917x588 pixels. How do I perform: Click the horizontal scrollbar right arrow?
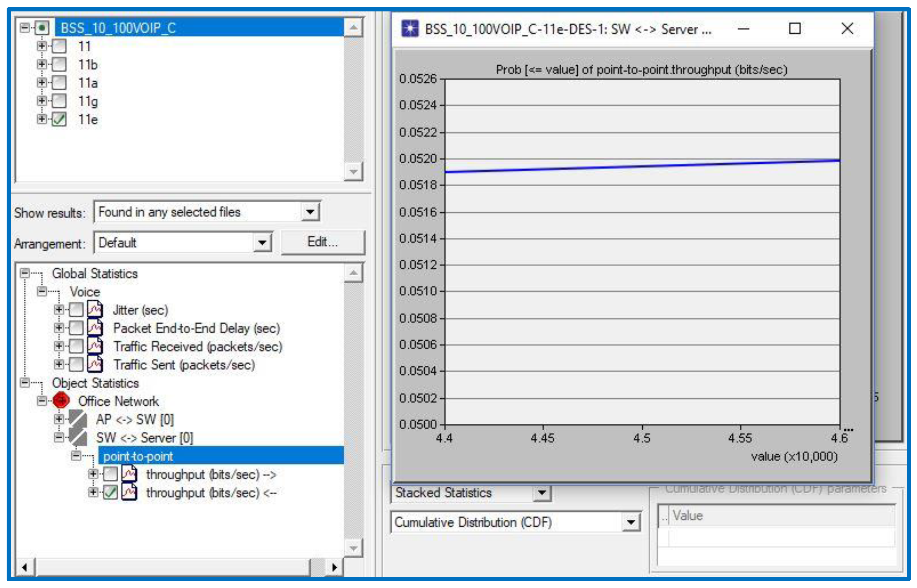pos(335,568)
